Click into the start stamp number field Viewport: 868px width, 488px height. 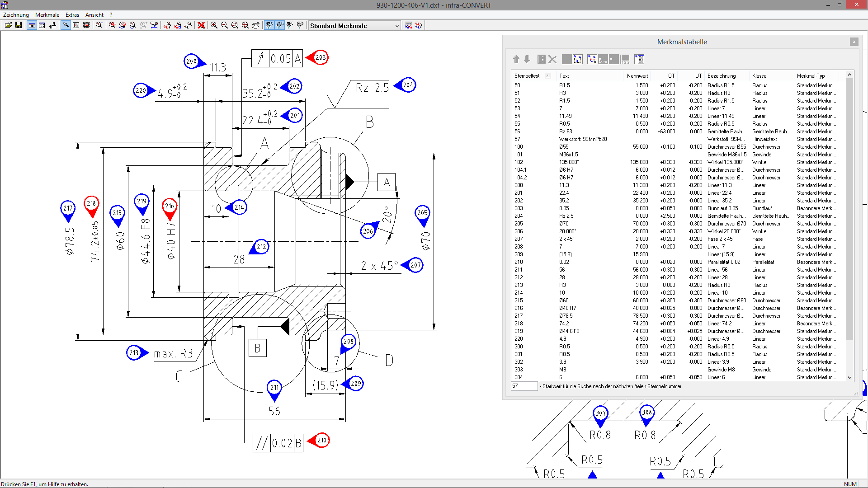click(x=524, y=386)
